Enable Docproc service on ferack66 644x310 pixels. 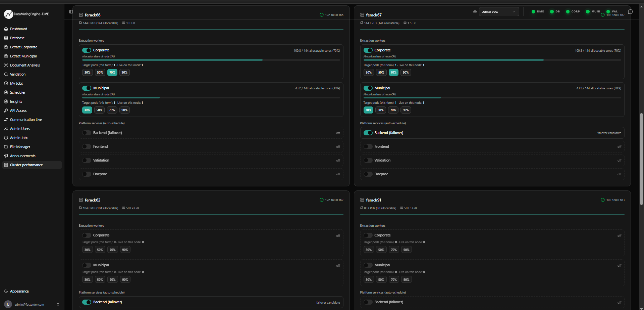point(87,174)
